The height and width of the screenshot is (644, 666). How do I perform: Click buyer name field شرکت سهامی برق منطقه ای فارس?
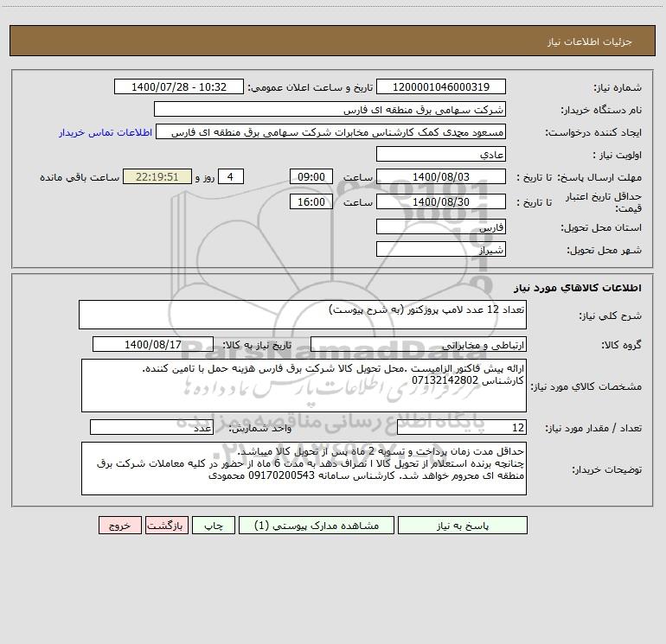(330, 109)
